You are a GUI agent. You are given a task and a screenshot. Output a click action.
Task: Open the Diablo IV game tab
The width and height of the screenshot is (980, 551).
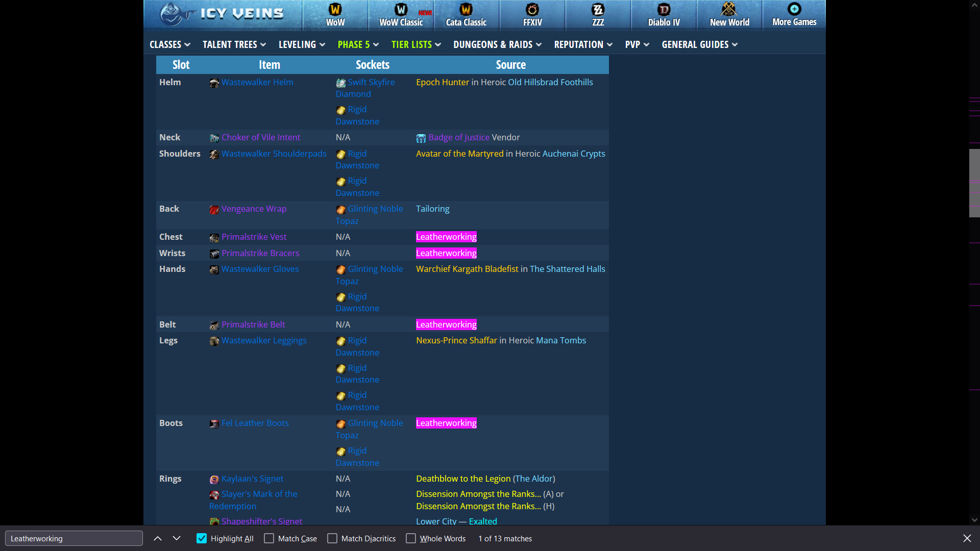[664, 15]
